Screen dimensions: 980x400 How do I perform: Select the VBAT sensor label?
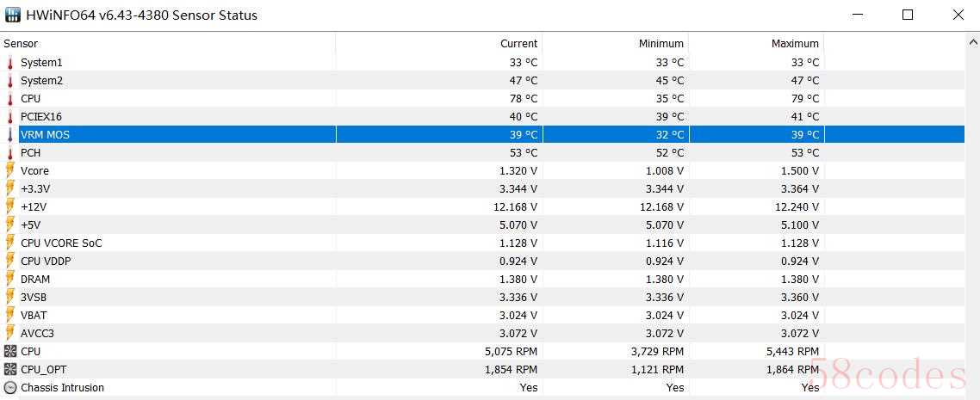(x=34, y=316)
